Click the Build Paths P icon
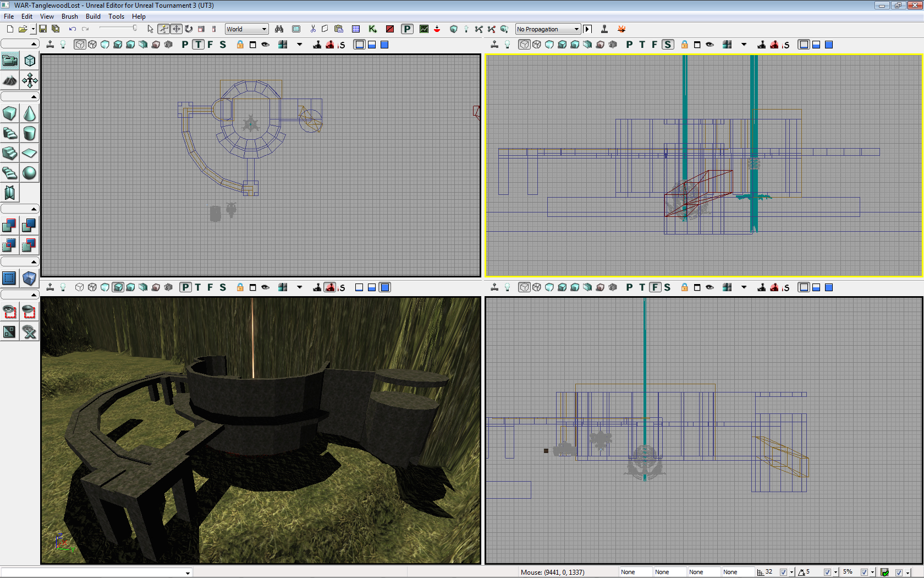This screenshot has height=578, width=924. point(407,29)
